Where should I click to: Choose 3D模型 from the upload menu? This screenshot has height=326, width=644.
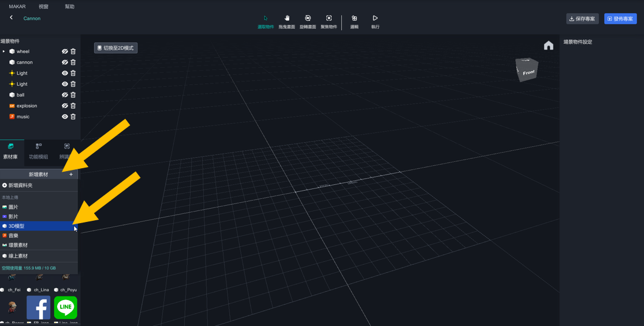[16, 226]
